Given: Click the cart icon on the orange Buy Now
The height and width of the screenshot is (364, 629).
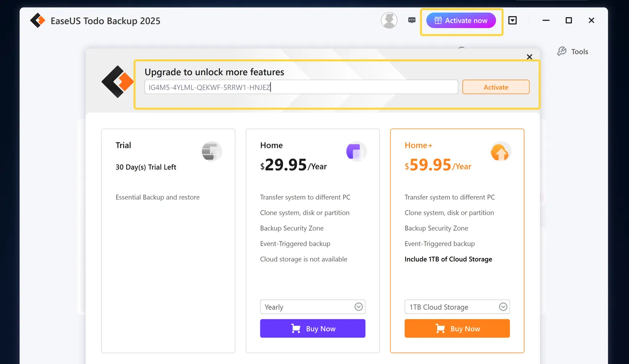Looking at the screenshot, I should click(x=439, y=328).
